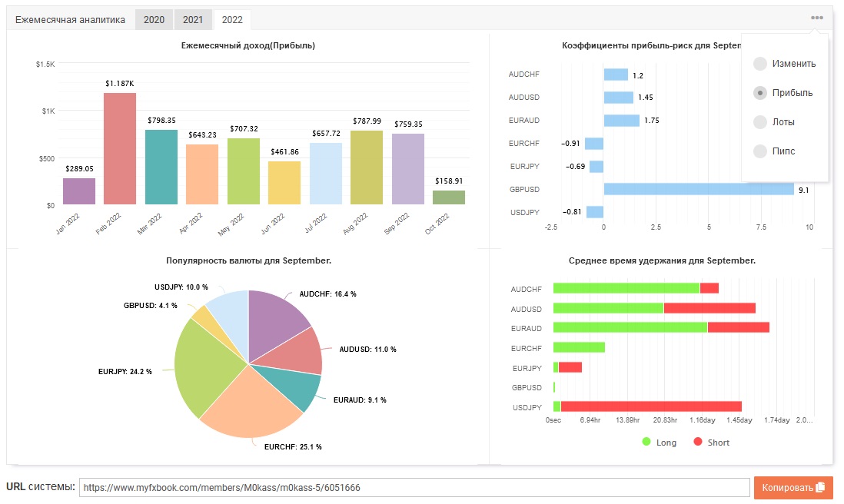Open the three-dots options menu
The width and height of the screenshot is (844, 504).
pos(816,18)
